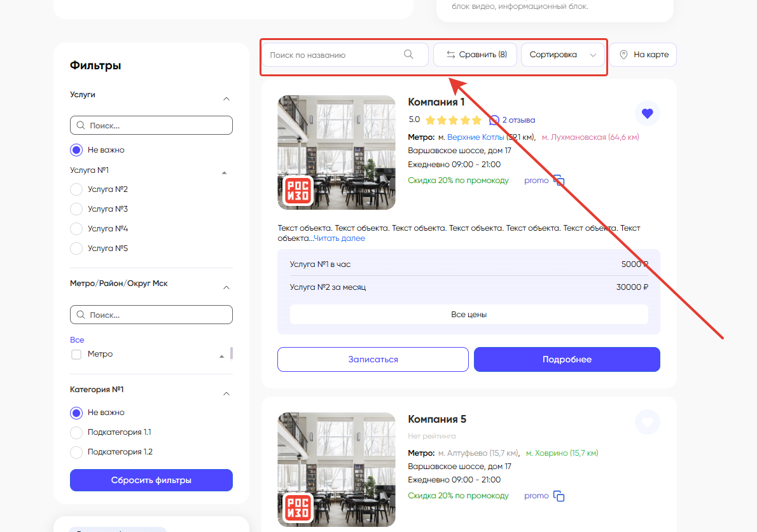The width and height of the screenshot is (757, 532).
Task: Click the heart icon on Компания 5
Action: (x=647, y=422)
